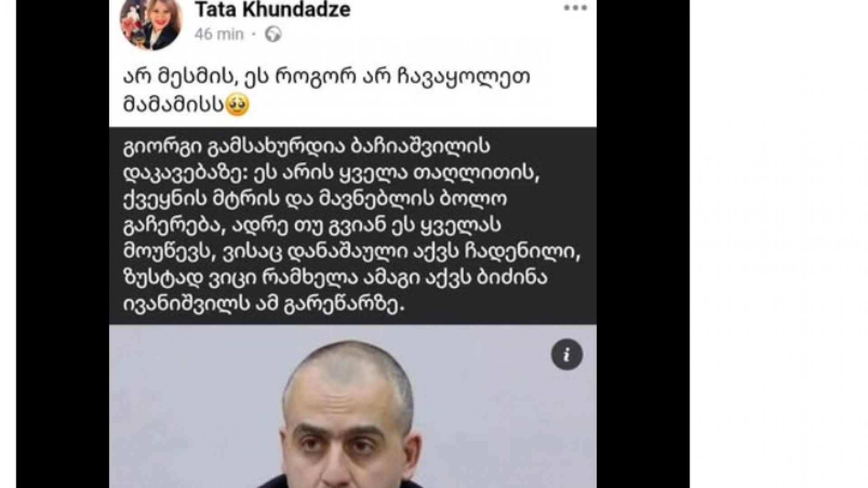Click caption line starting 'დაკავებაზე'
868x488 pixels.
(332, 174)
